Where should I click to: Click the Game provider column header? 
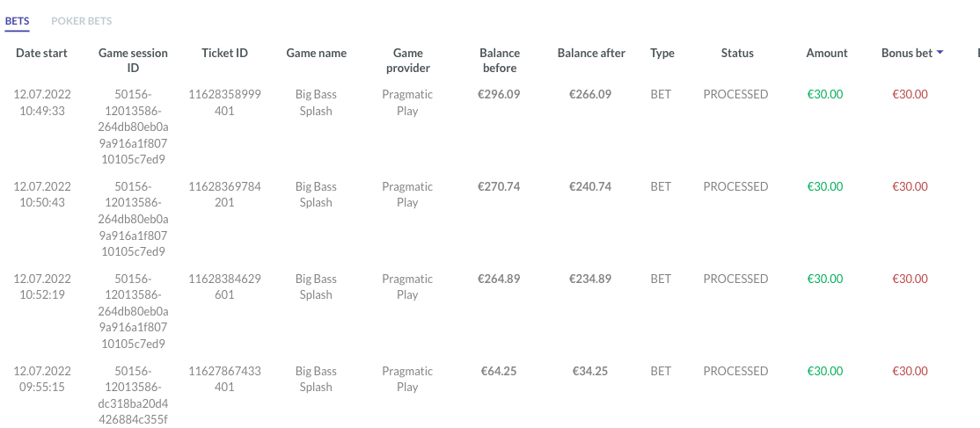coord(407,61)
